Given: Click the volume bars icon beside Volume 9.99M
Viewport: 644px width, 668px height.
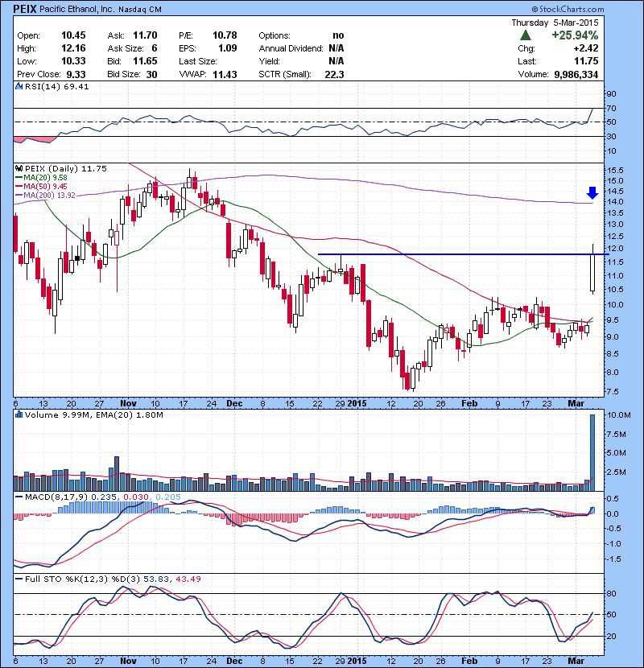Looking at the screenshot, I should (x=19, y=414).
